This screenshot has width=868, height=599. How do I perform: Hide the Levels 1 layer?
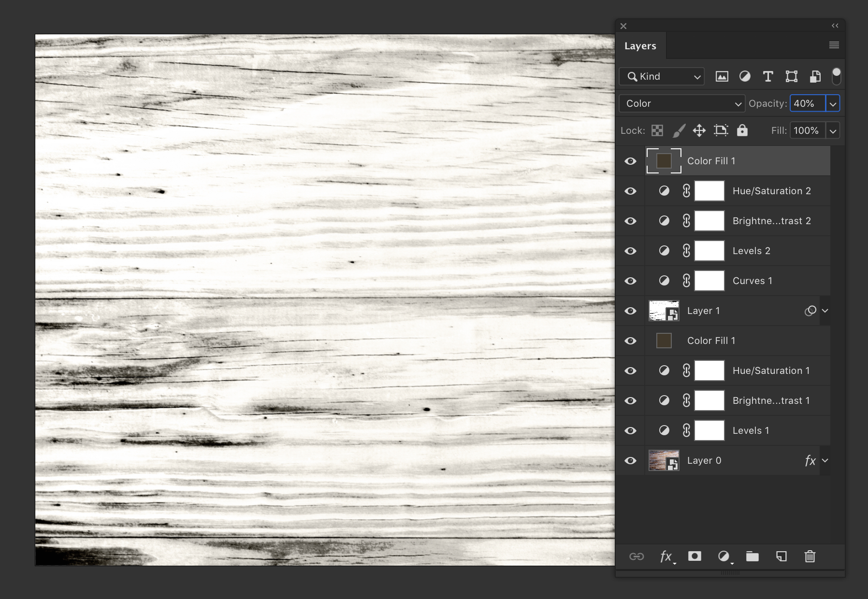click(630, 430)
